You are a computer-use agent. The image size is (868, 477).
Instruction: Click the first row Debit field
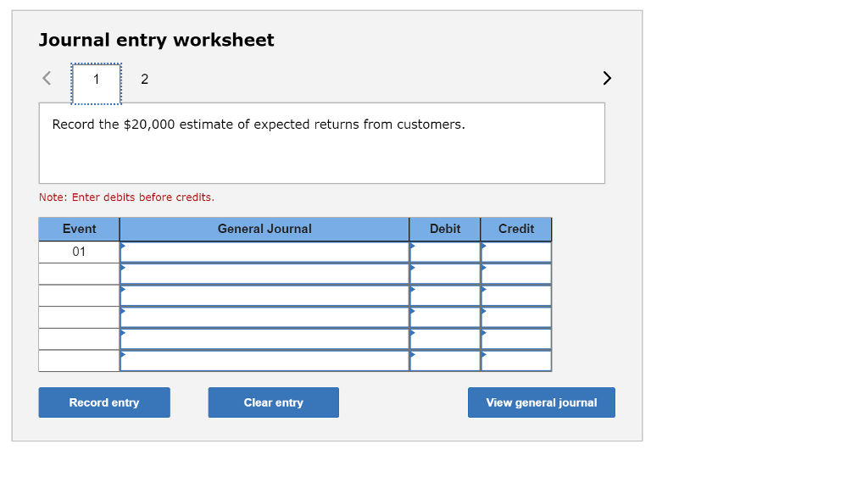pos(445,252)
